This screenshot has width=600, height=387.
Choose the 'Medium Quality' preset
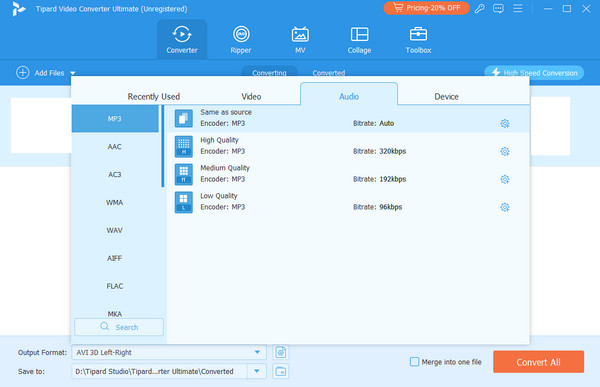tap(349, 175)
